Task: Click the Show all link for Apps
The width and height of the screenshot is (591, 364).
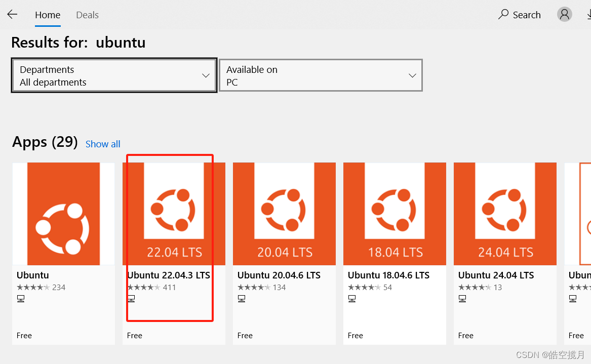Action: click(103, 144)
